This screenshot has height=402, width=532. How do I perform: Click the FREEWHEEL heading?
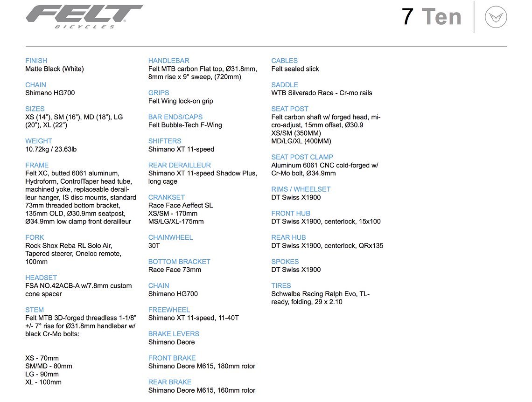pos(169,310)
